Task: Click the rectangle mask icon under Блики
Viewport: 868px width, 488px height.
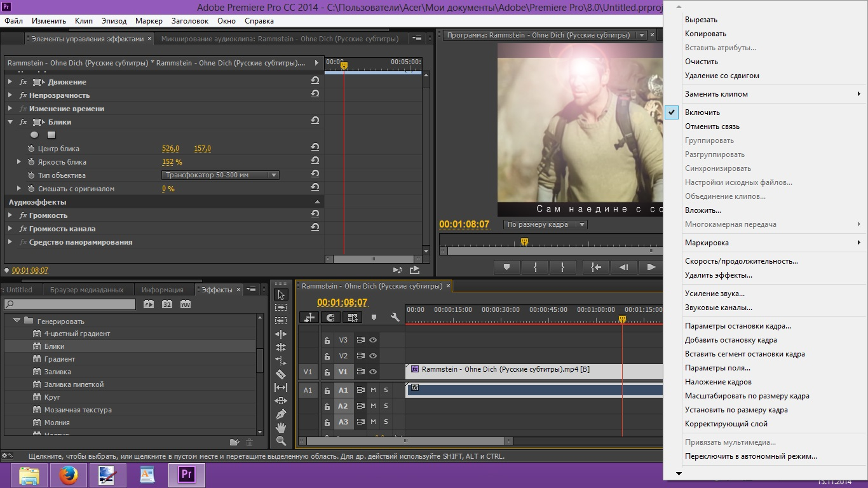Action: pyautogui.click(x=51, y=135)
